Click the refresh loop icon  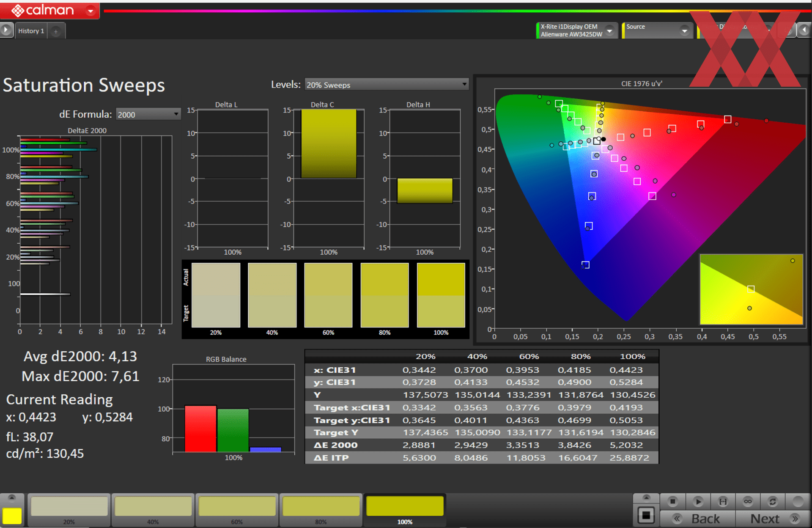(x=773, y=502)
